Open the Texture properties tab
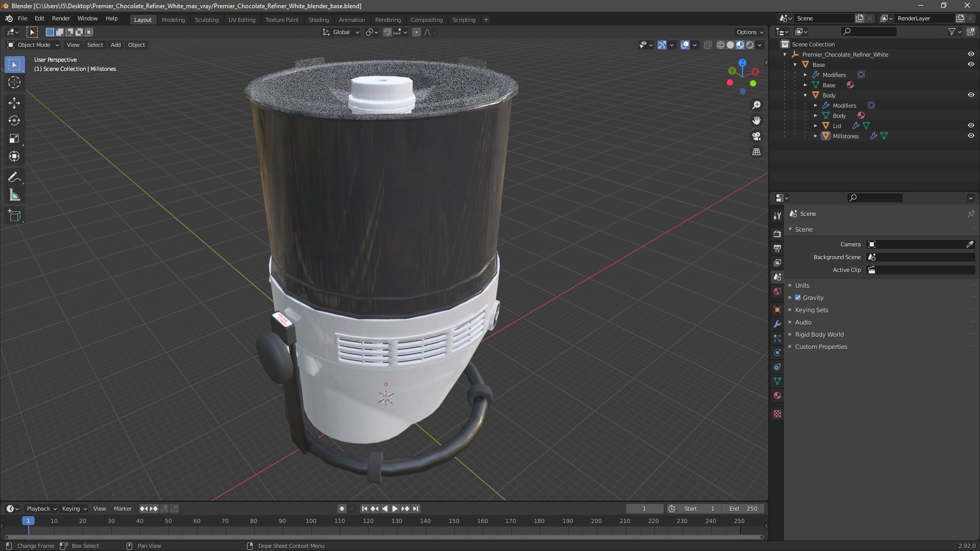Viewport: 980px width, 551px height. click(777, 414)
